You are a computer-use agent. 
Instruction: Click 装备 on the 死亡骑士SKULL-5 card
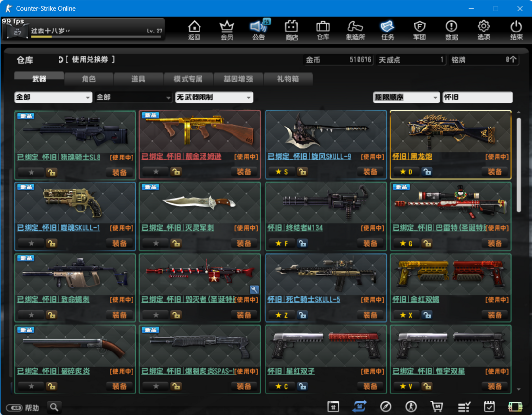(370, 315)
